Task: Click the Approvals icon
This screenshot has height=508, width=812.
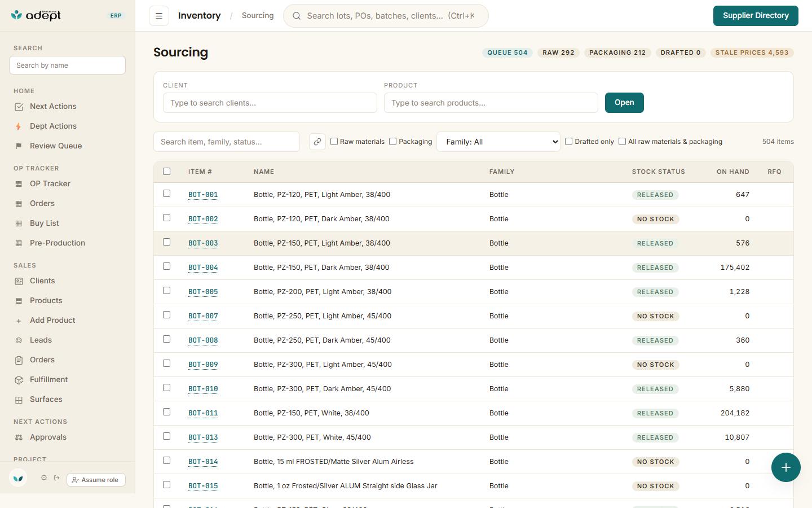Action: pyautogui.click(x=19, y=437)
